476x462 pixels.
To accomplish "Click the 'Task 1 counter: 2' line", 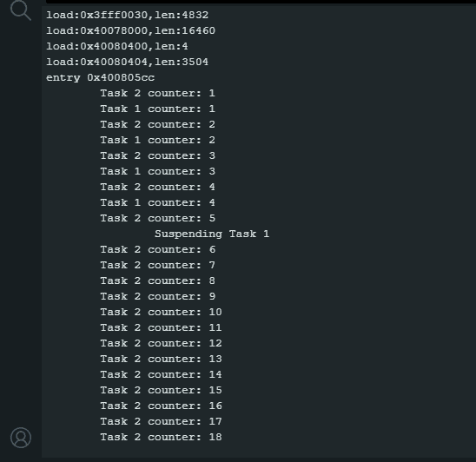I will 158,140.
